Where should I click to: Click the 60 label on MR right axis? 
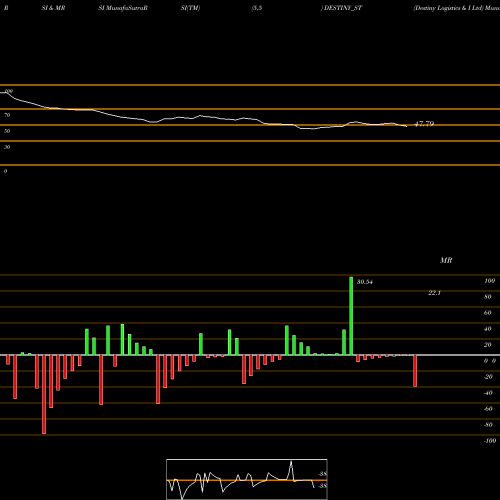[x=488, y=313]
